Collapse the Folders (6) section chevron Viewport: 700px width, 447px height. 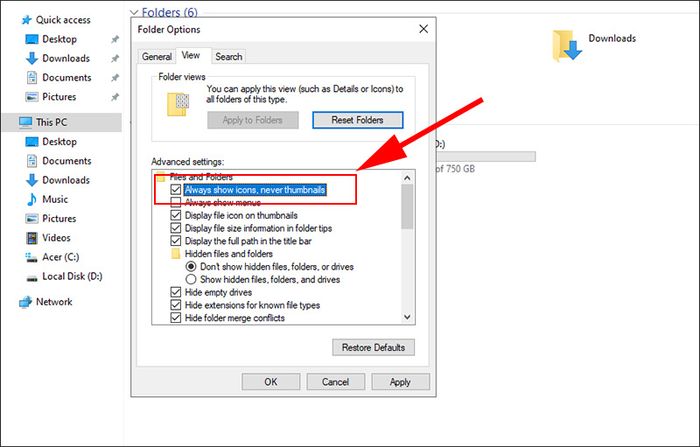[x=134, y=12]
